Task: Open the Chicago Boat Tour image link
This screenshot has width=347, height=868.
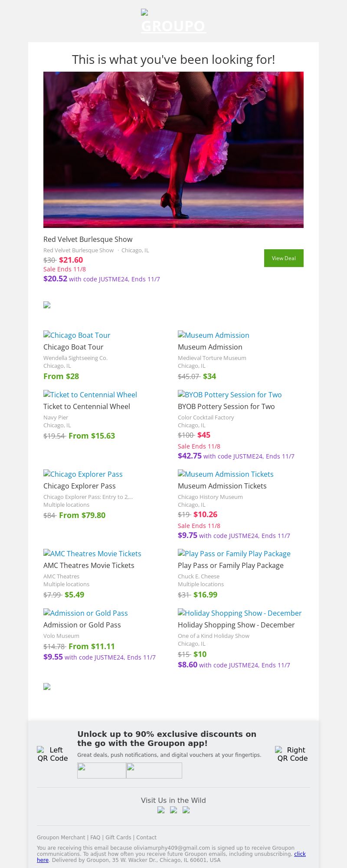Action: coord(77,335)
